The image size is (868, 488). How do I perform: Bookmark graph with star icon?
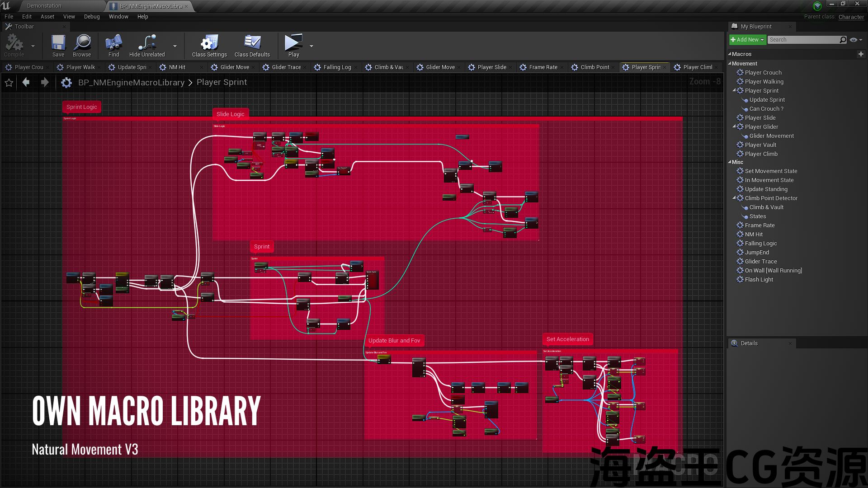point(9,83)
